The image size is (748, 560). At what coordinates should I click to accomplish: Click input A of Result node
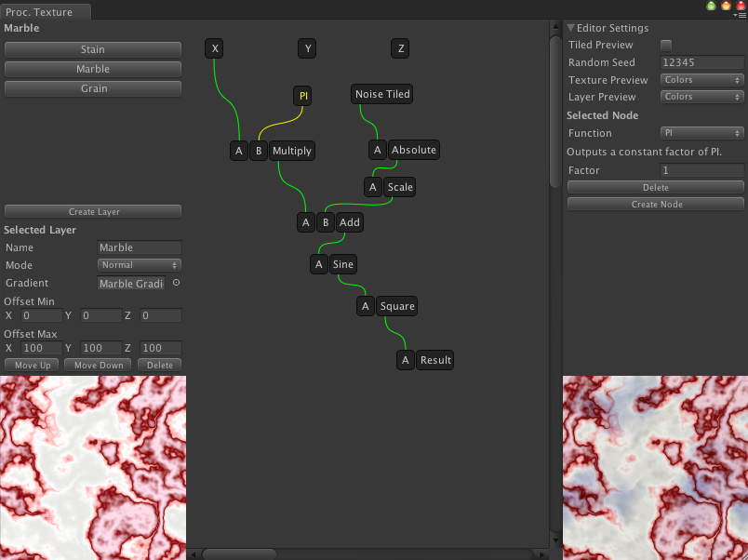(x=406, y=360)
